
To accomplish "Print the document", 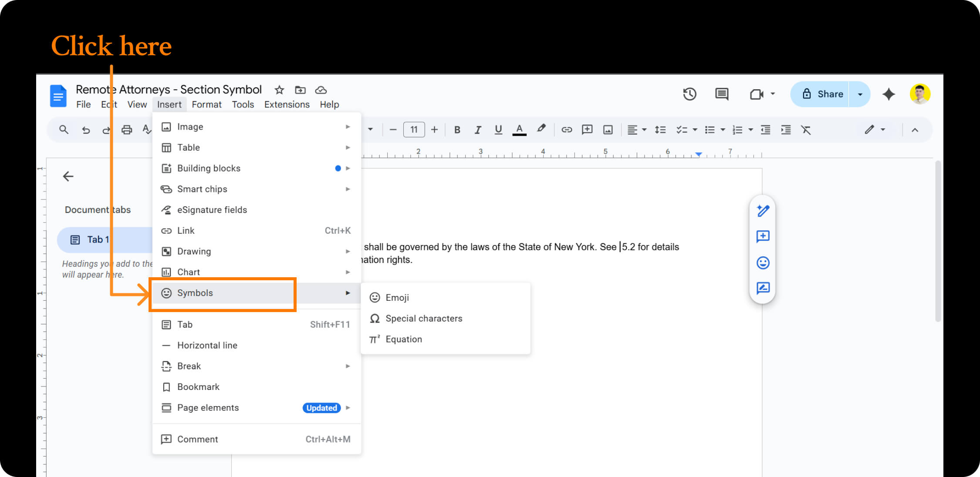I will pyautogui.click(x=127, y=130).
